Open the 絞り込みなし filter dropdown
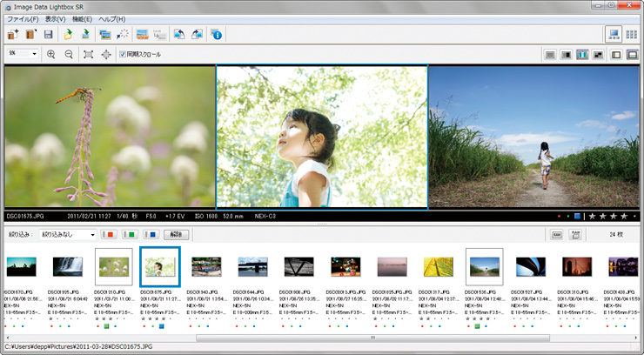 (x=67, y=234)
